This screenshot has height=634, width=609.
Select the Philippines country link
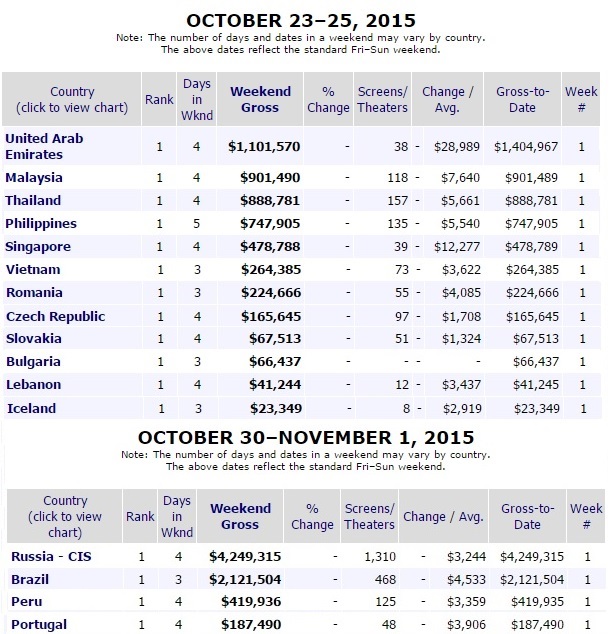click(x=41, y=223)
